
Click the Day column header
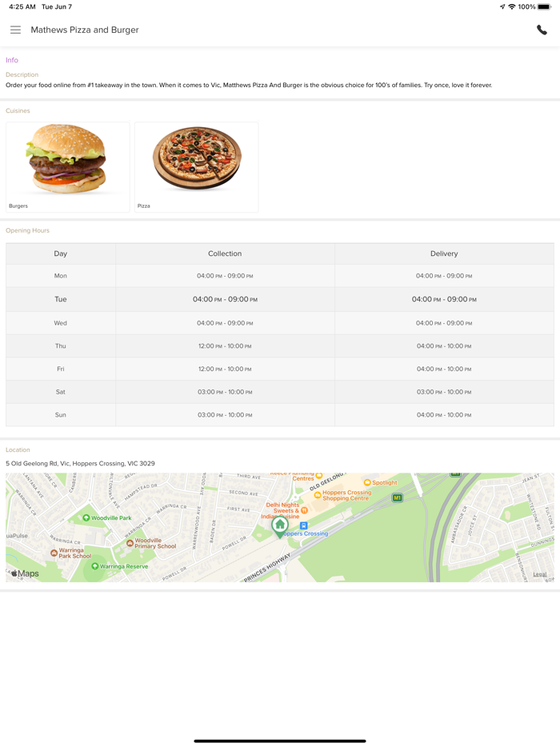(x=61, y=254)
